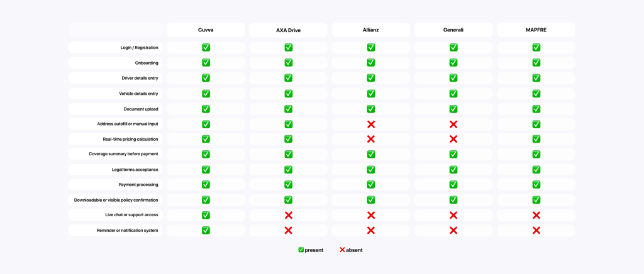The image size is (644, 274).
Task: Click Generali's red X for Real-time pricing calculation
Action: coord(453,139)
